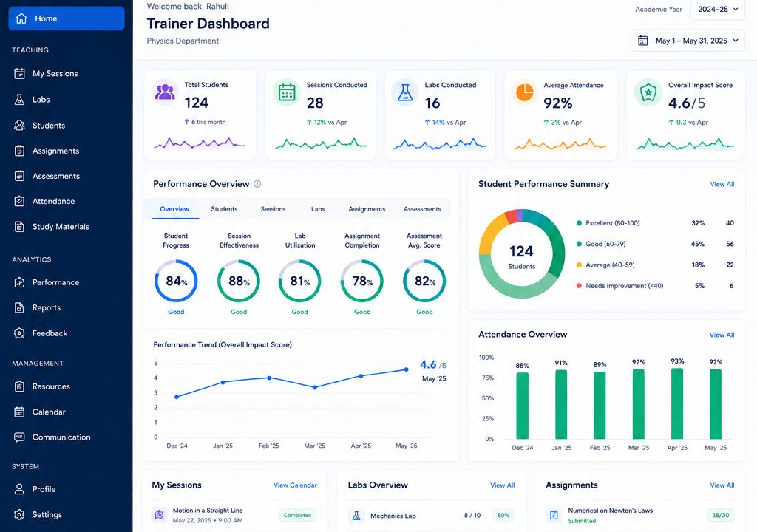Click the Apr '25 93% attendance bar

[x=677, y=403]
